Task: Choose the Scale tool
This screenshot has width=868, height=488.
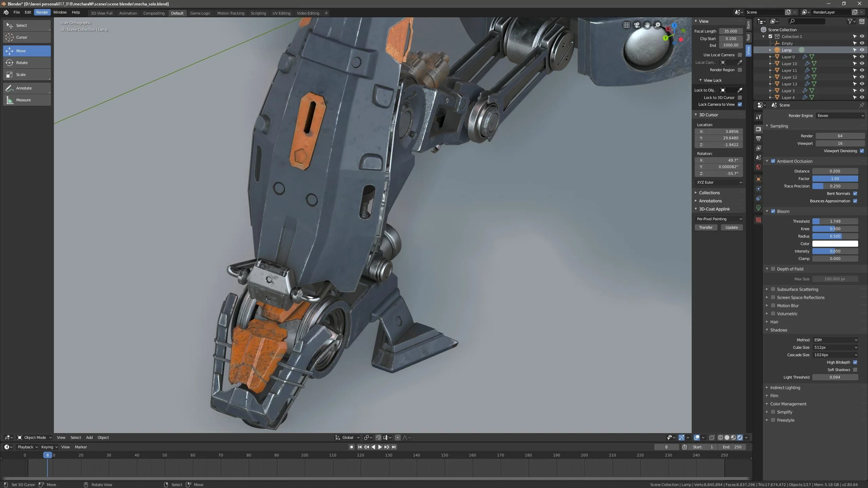Action: coord(27,75)
